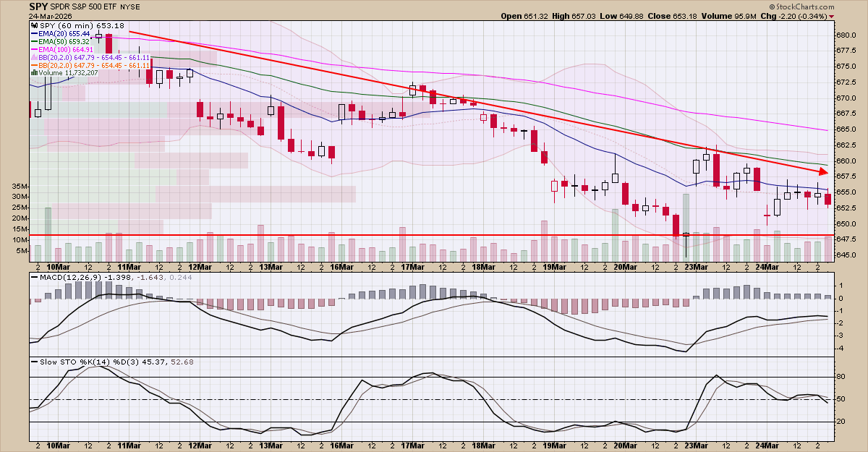Click the magenta line marker for EMA(100)
Image resolution: width=868 pixels, height=452 pixels.
(x=33, y=50)
